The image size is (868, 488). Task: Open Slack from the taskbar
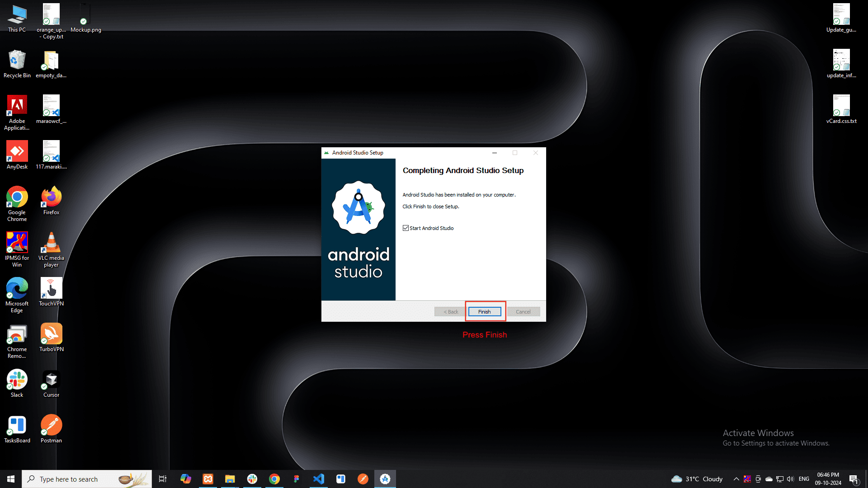tap(252, 479)
